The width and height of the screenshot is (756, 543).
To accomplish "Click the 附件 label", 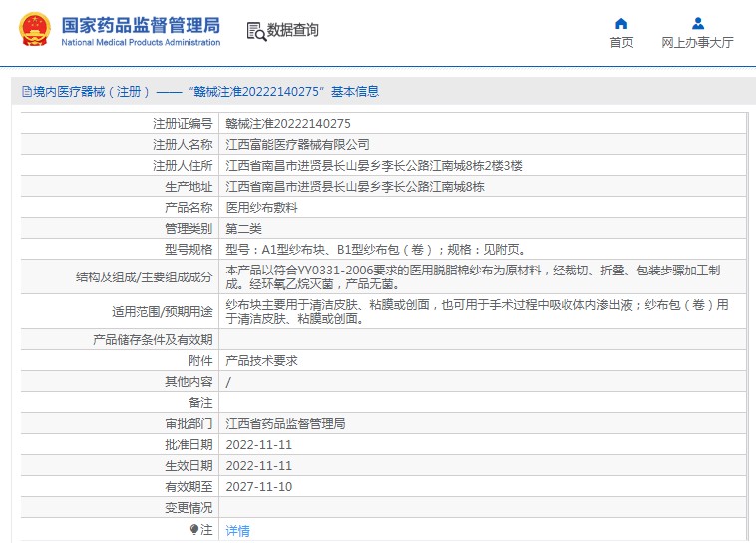I will point(200,361).
